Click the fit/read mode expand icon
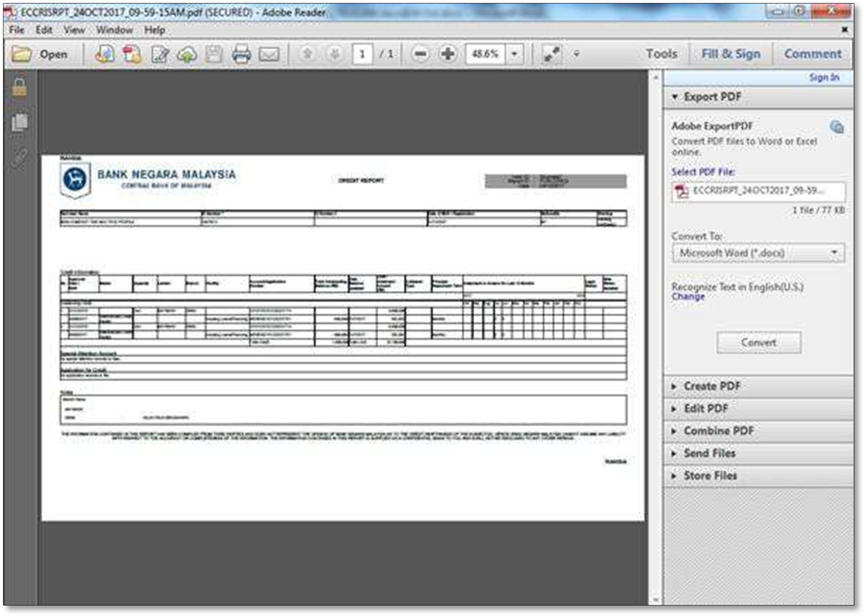This screenshot has height=616, width=864. (x=551, y=54)
